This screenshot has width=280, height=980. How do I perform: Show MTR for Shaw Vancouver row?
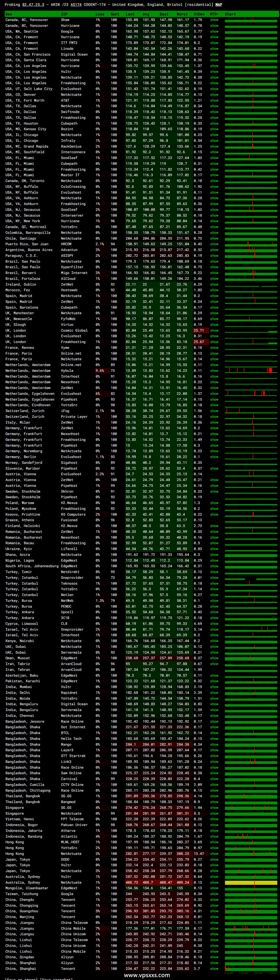coord(214,20)
